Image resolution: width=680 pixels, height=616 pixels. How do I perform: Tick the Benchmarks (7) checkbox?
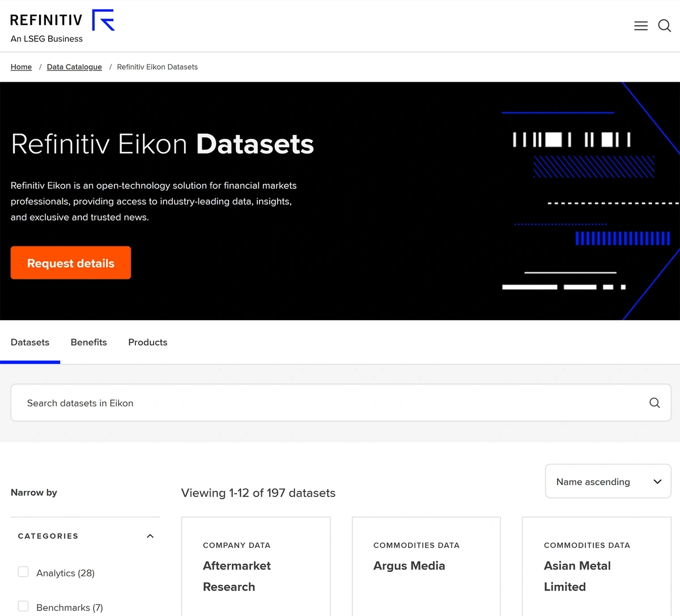[23, 606]
